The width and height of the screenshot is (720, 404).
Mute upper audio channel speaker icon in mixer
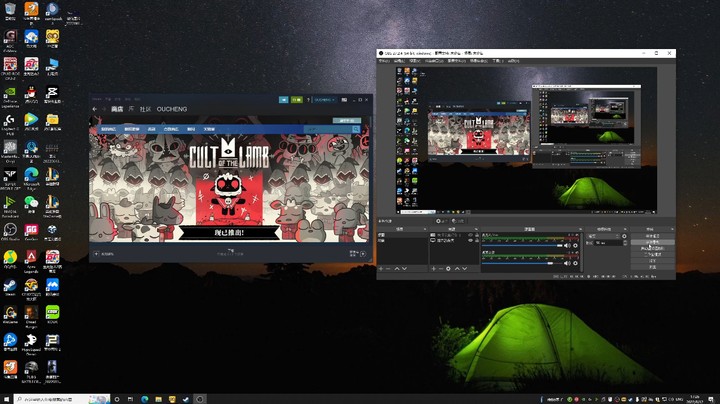[x=567, y=246]
